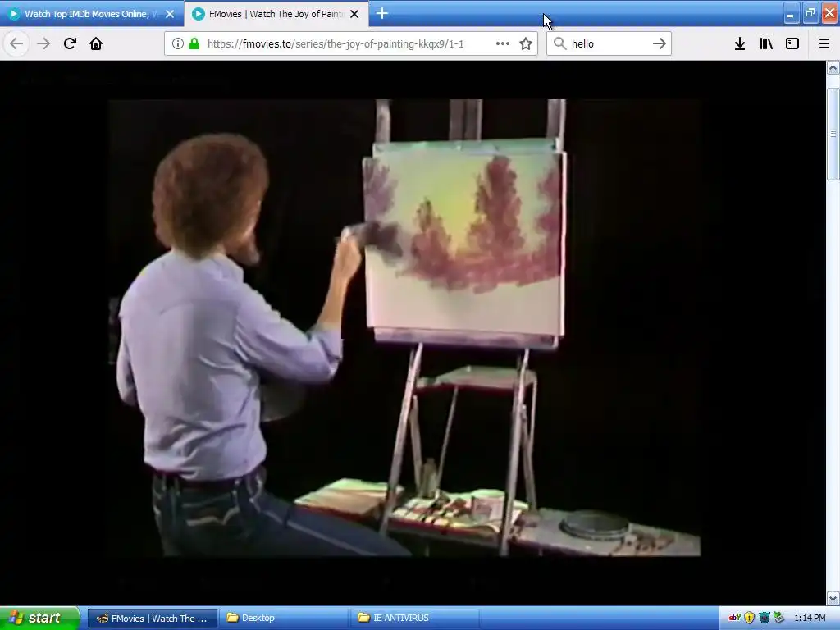Select the FMovies taskbar window button
This screenshot has width=840, height=630.
(x=152, y=619)
